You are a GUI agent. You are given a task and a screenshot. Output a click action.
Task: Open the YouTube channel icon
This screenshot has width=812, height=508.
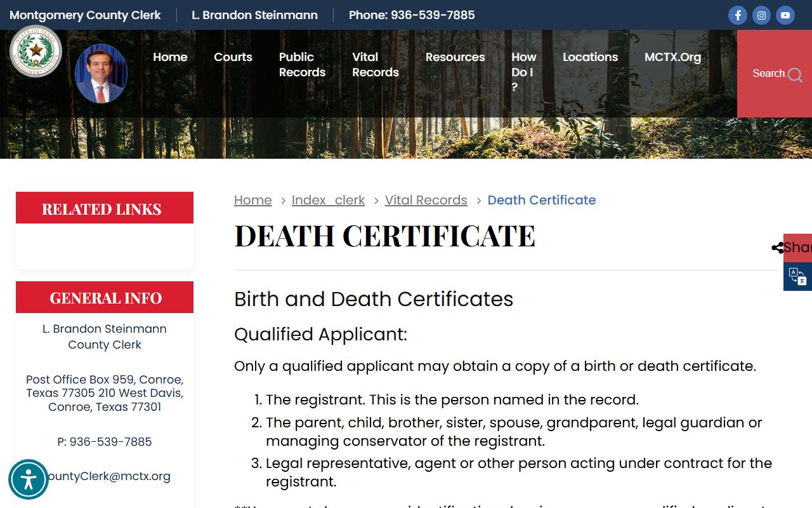click(x=785, y=15)
